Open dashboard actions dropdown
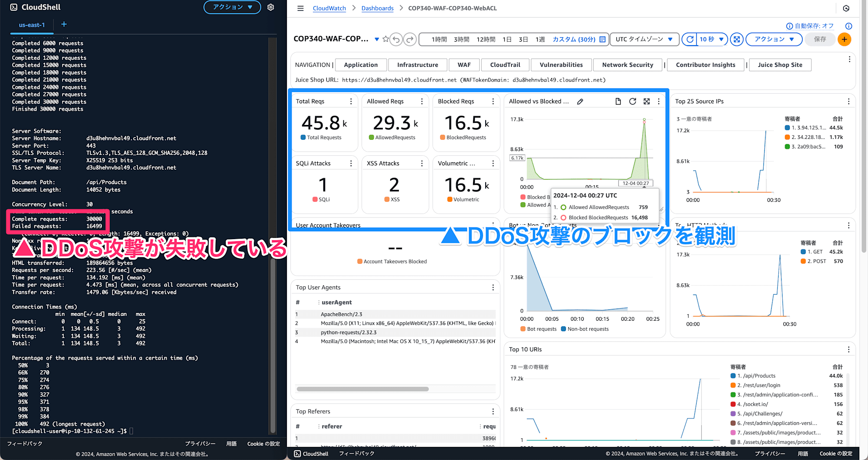This screenshot has width=868, height=460. (774, 39)
